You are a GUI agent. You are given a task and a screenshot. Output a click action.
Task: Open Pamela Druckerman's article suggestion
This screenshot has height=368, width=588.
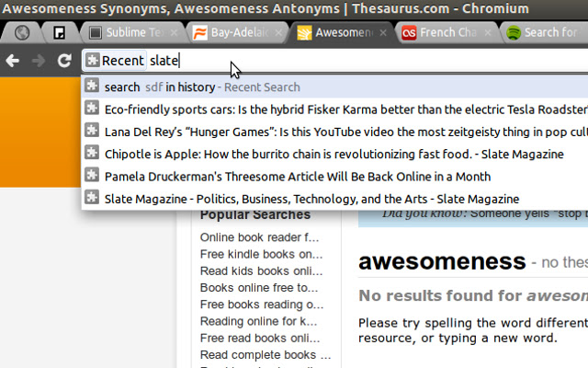point(334,177)
